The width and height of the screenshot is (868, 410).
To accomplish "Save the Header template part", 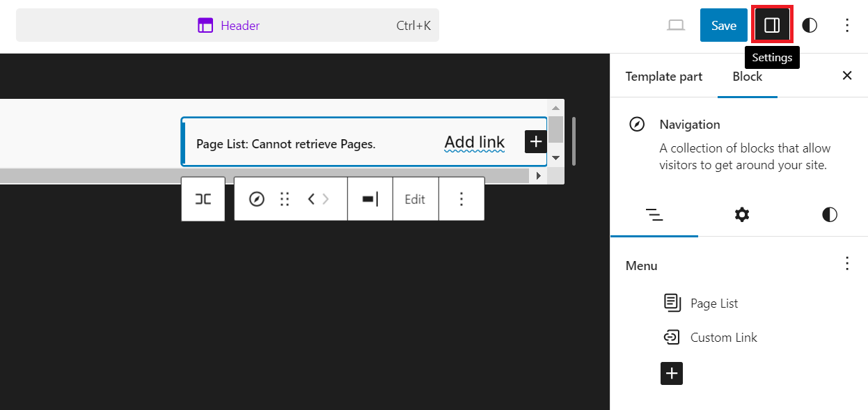I will pos(723,24).
